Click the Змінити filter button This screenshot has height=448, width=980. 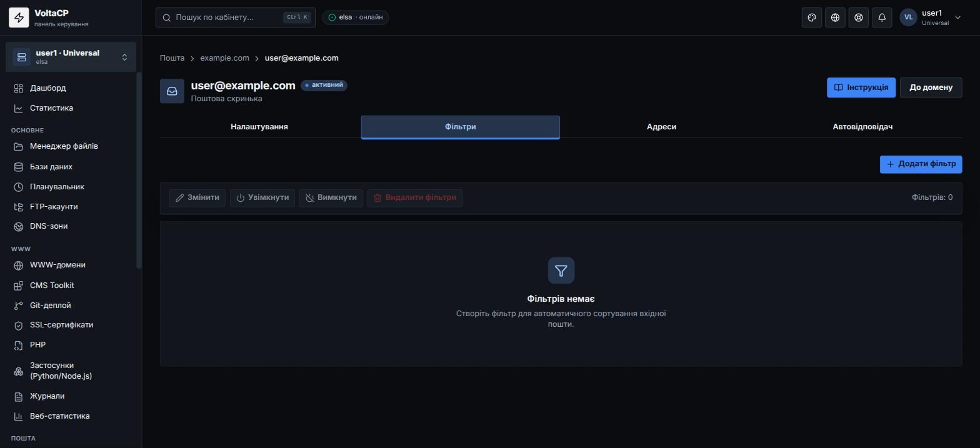pyautogui.click(x=197, y=198)
